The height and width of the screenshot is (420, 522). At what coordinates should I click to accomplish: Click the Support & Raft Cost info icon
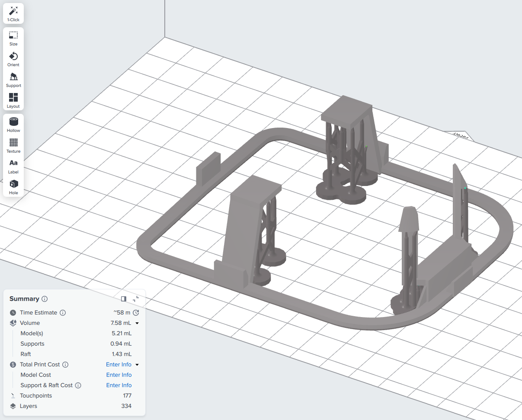click(x=78, y=385)
